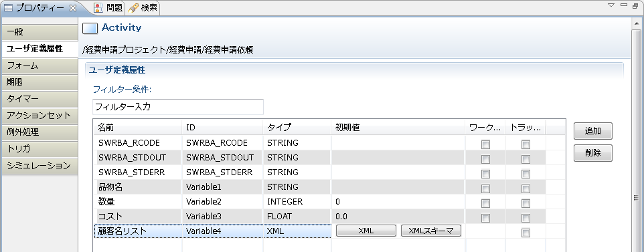
Task: Click the 削除 button
Action: coord(592,153)
